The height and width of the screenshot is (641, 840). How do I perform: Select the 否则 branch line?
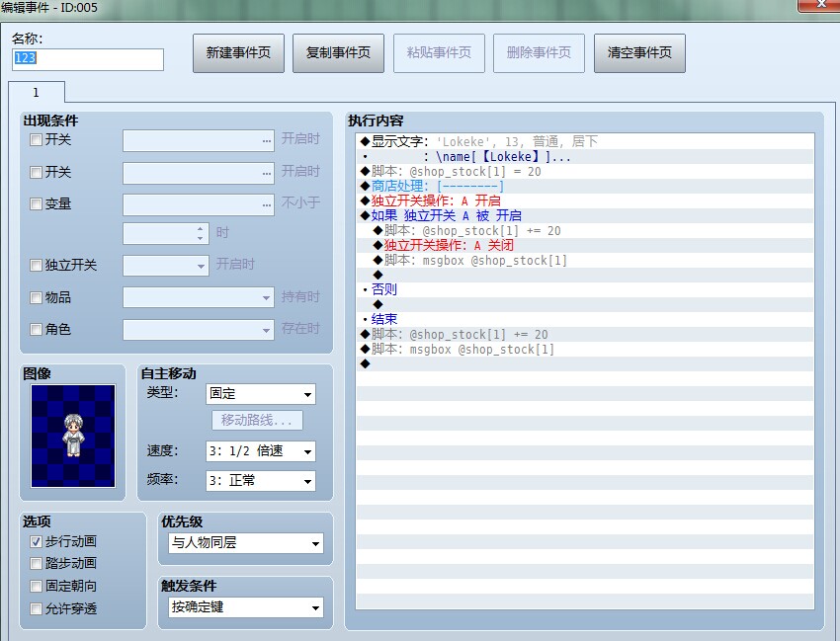tap(585, 289)
